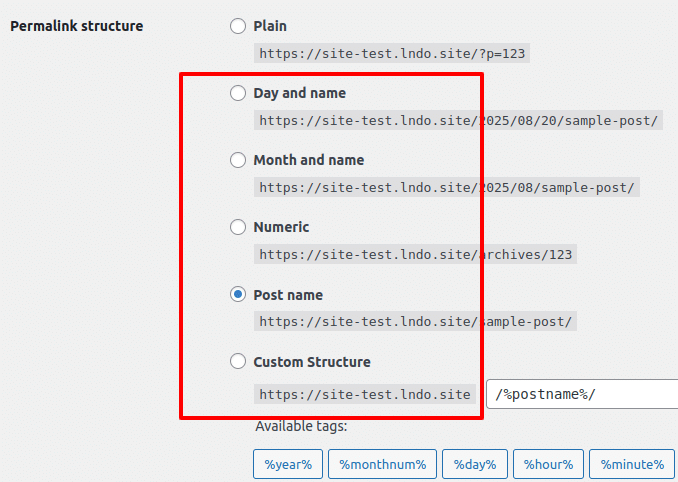Add the %monthnum% tag button
Viewport: 678px width, 482px height.
coord(382,464)
